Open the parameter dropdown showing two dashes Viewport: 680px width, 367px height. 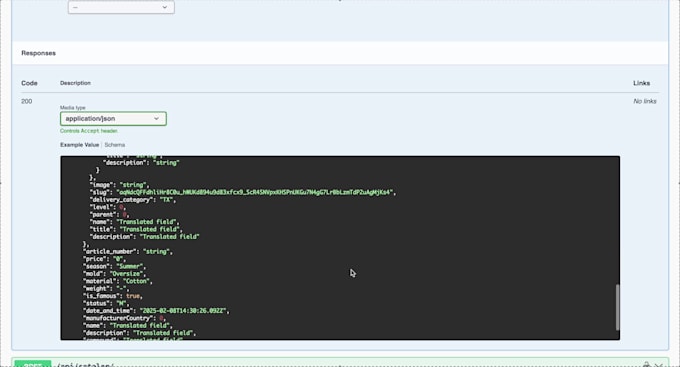[x=121, y=7]
